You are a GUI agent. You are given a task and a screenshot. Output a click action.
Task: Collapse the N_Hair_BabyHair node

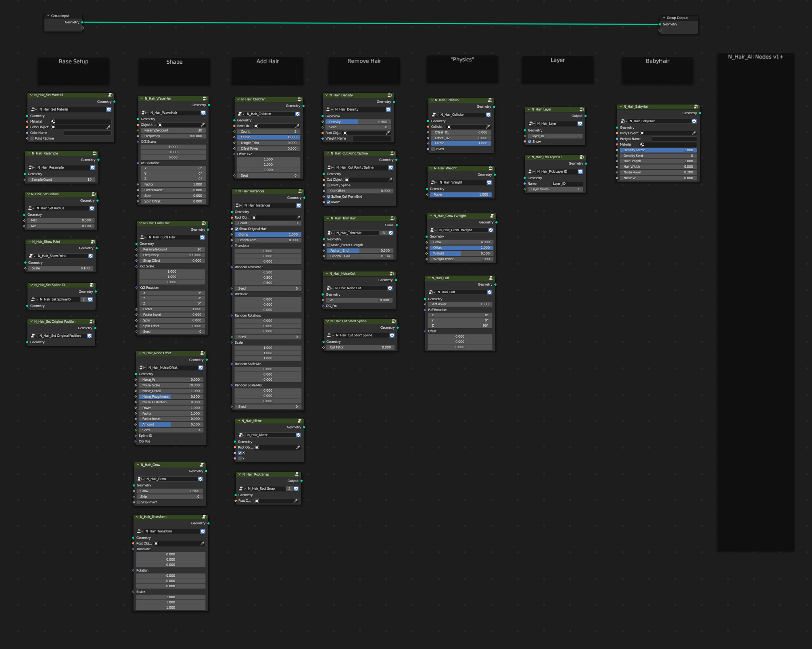(x=621, y=107)
